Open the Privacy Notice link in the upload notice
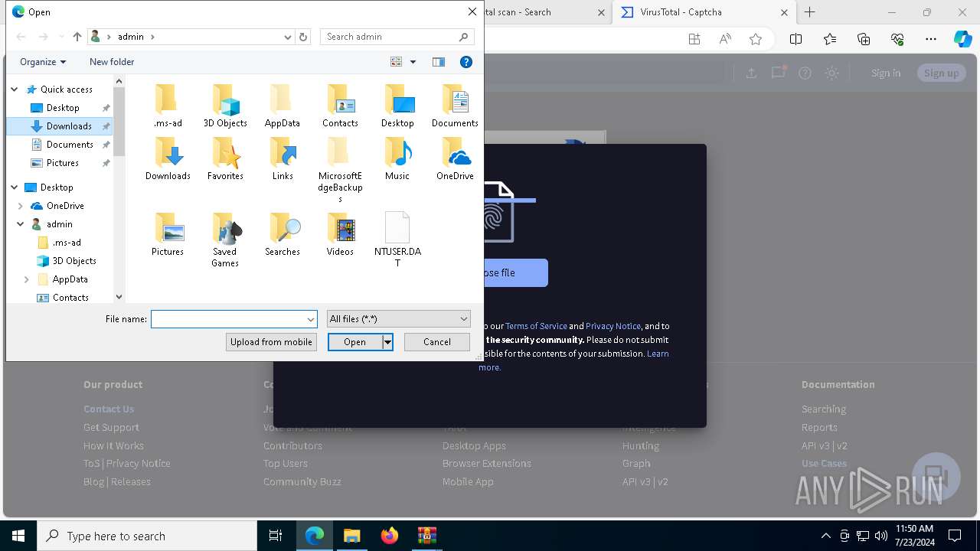 [x=612, y=326]
